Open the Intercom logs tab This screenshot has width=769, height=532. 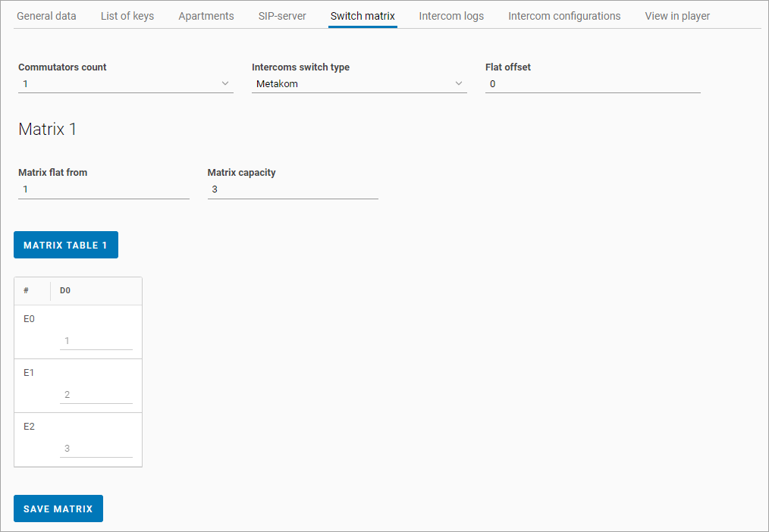point(451,16)
